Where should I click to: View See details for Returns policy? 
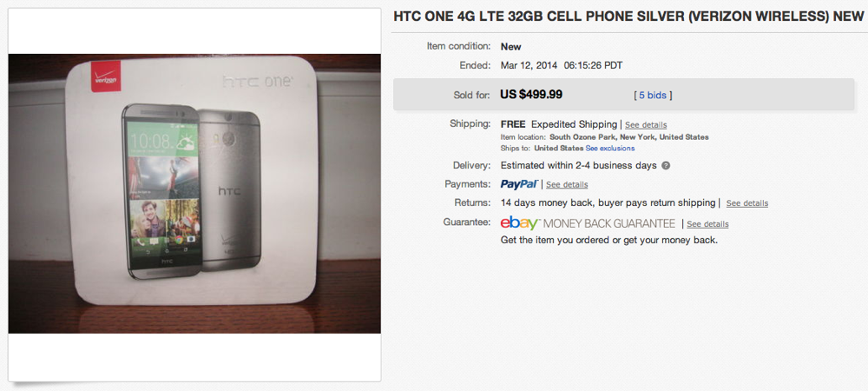tap(746, 203)
